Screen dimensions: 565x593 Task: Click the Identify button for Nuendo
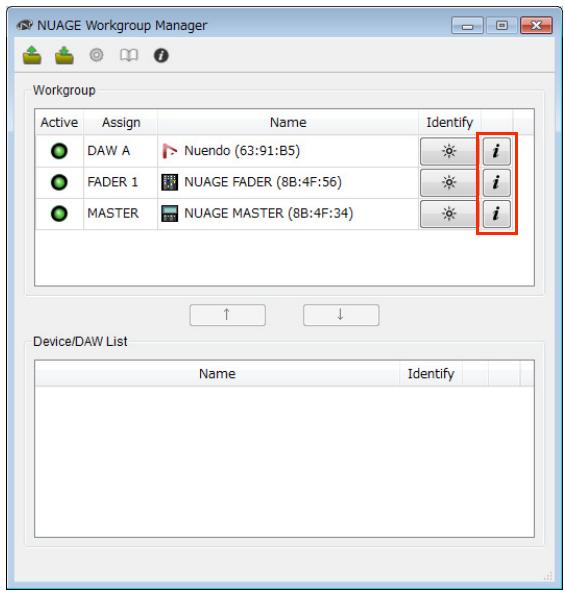click(449, 151)
